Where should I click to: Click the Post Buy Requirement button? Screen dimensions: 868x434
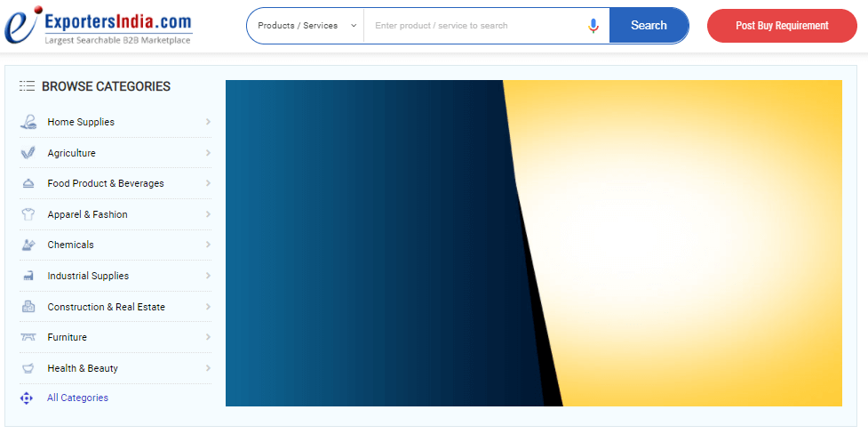tap(782, 26)
